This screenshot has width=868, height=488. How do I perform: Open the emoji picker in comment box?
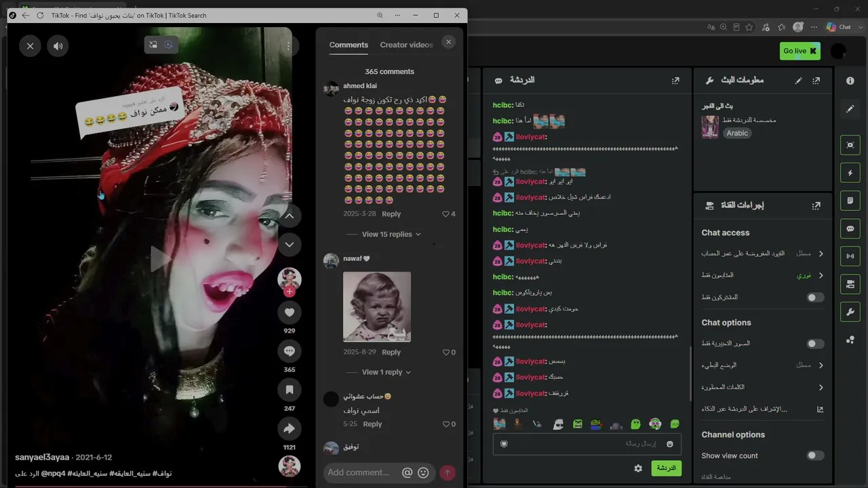click(423, 473)
